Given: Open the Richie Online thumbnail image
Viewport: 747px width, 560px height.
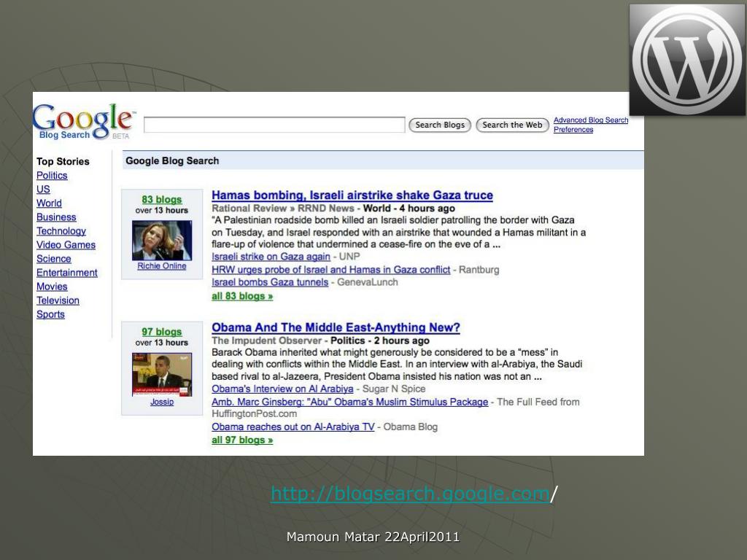Looking at the screenshot, I should [162, 240].
